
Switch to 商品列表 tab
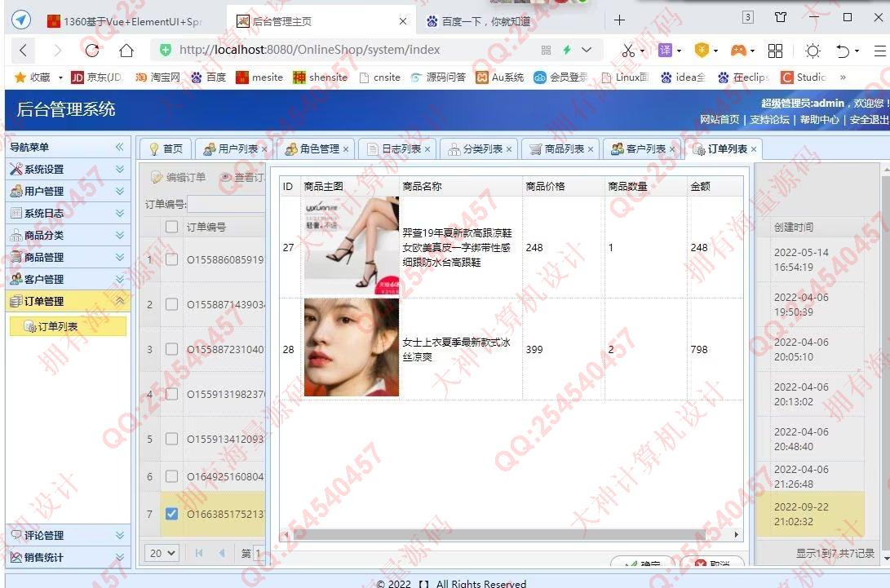(x=560, y=148)
